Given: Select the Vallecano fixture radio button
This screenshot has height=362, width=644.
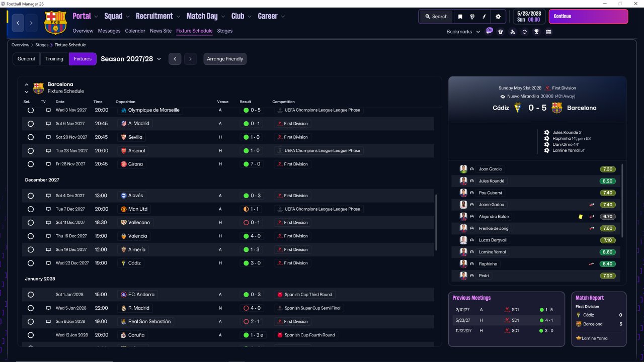Looking at the screenshot, I should point(31,222).
